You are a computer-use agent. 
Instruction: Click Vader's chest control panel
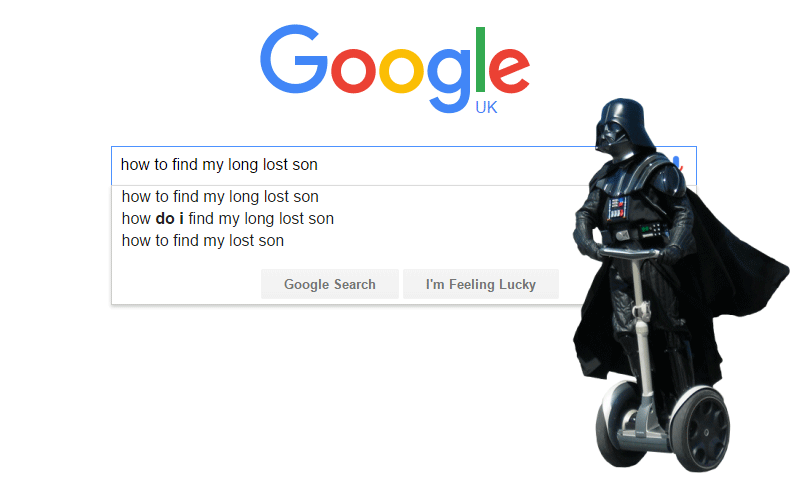617,208
